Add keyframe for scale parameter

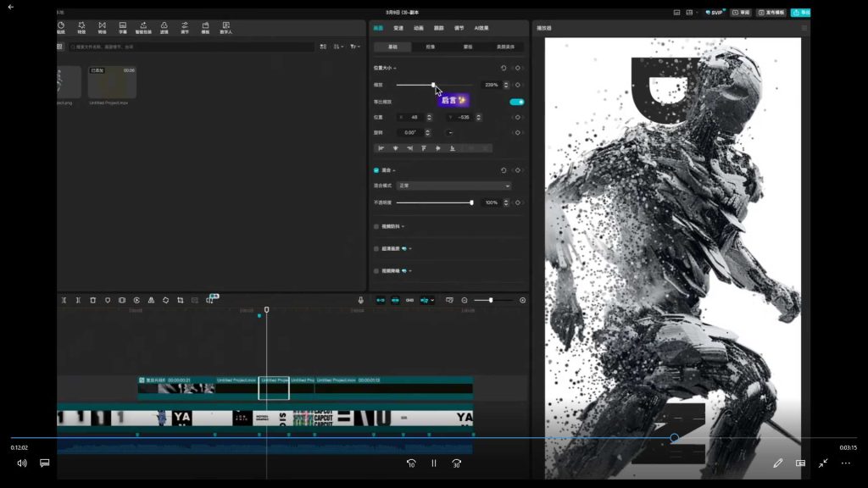coord(518,85)
